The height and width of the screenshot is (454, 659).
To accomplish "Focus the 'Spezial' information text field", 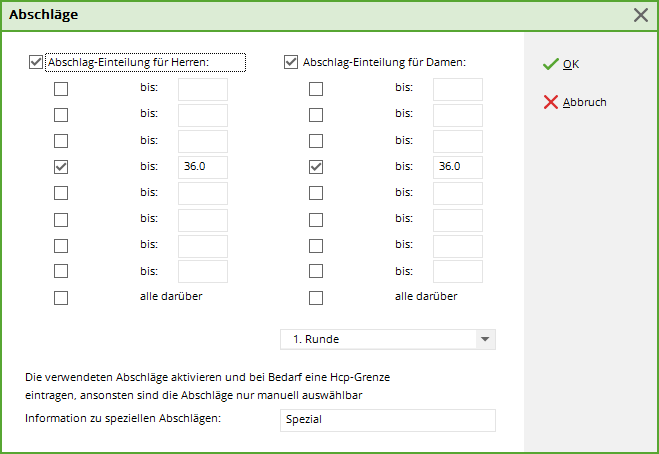I will (388, 420).
